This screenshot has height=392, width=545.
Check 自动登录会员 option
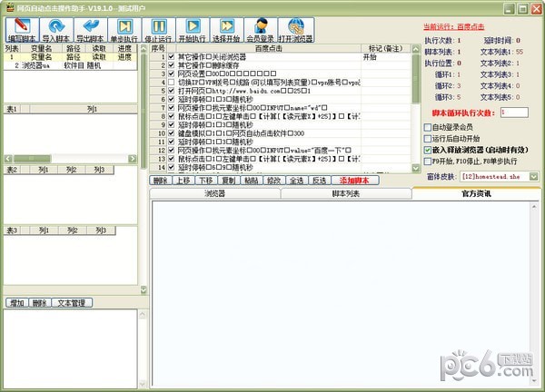pyautogui.click(x=428, y=127)
